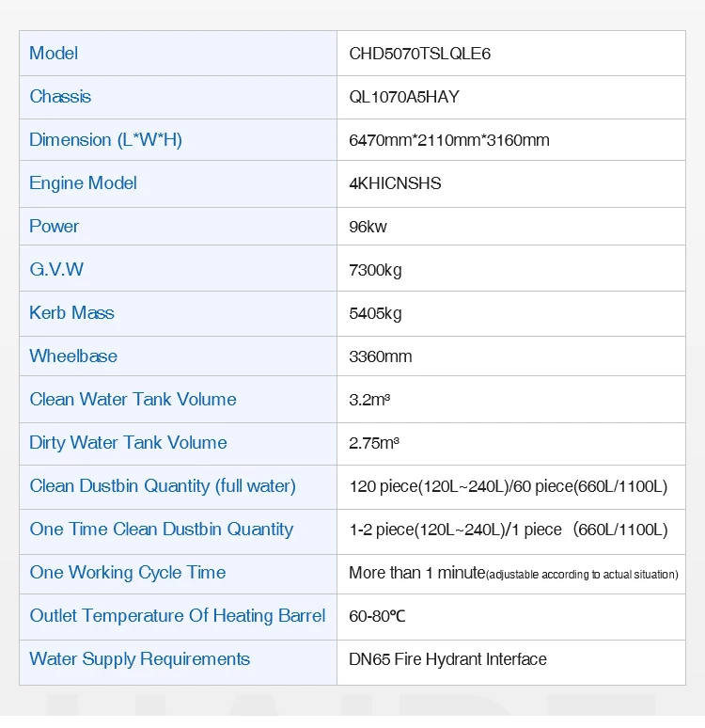Select the 2.75m³ dirty tank value

click(373, 443)
